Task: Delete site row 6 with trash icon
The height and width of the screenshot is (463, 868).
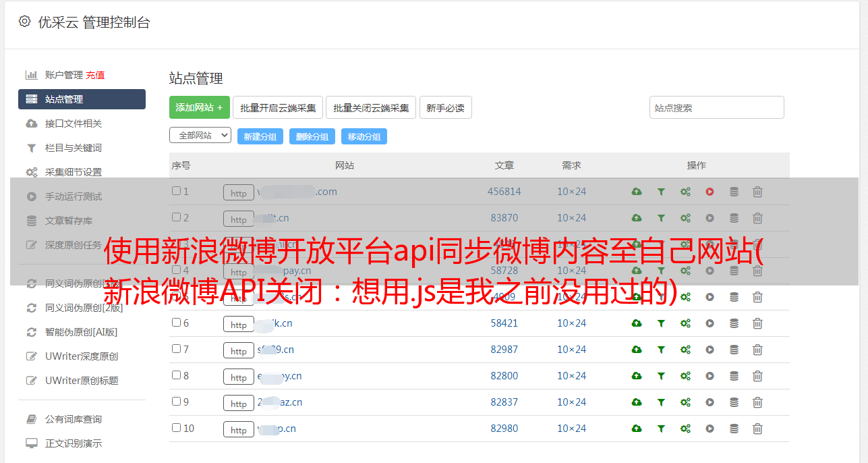Action: 757,323
